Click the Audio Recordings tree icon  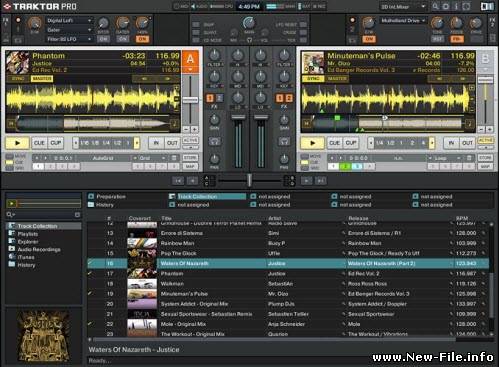12,249
